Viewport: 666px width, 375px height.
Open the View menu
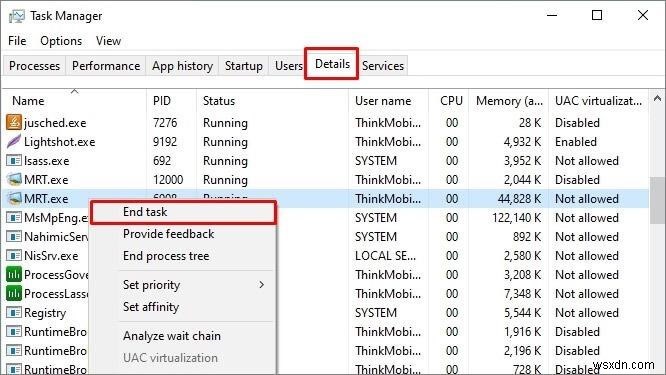coord(108,41)
